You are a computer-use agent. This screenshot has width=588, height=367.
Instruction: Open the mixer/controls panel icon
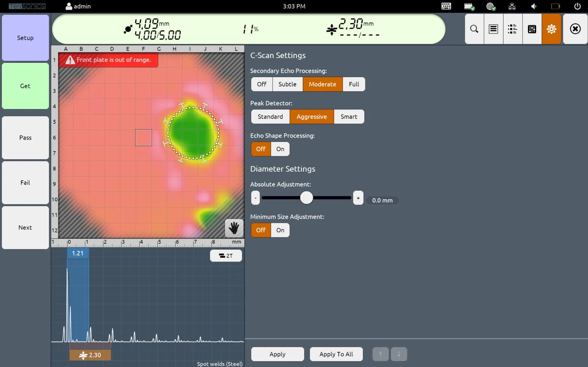532,29
